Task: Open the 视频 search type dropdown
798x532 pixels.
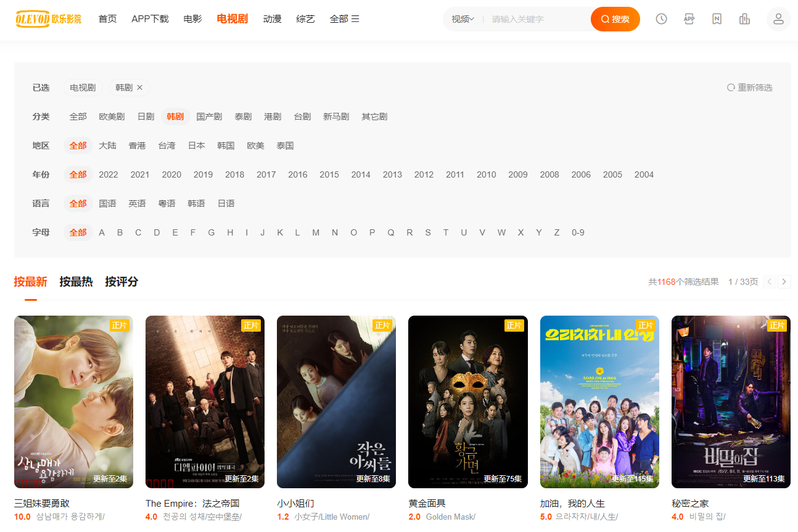Action: (x=463, y=19)
